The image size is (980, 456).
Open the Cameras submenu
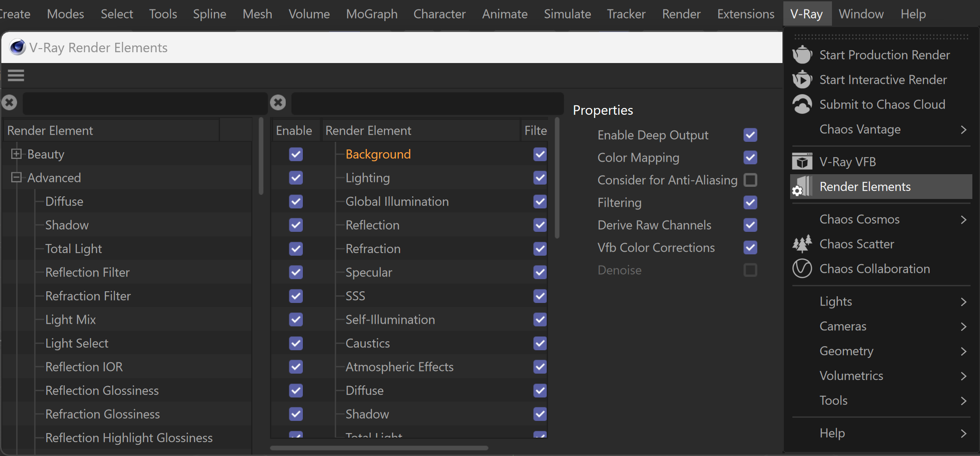[881, 326]
